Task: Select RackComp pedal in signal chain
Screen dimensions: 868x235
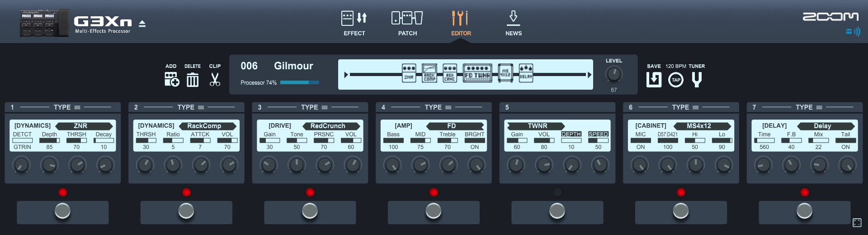Action: click(x=429, y=73)
